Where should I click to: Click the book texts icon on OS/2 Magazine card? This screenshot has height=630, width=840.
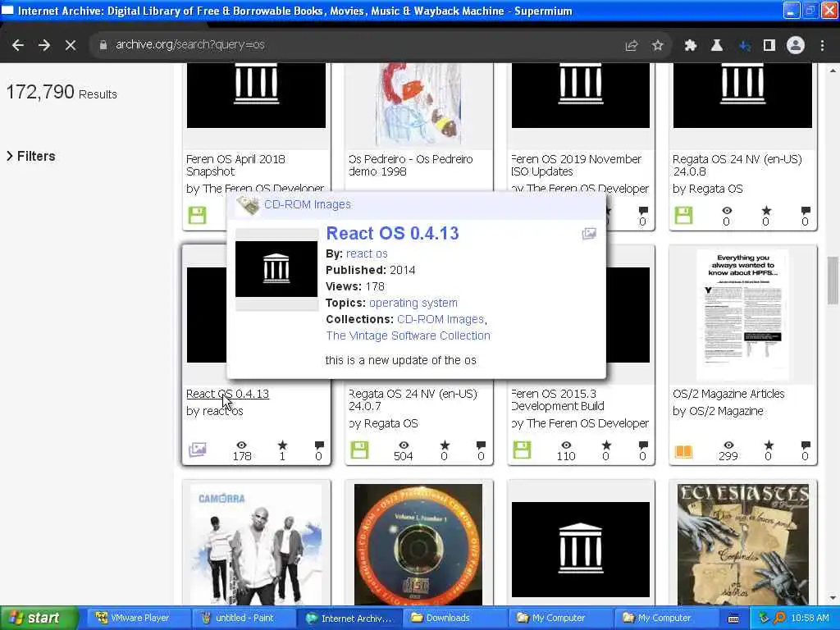click(x=683, y=452)
